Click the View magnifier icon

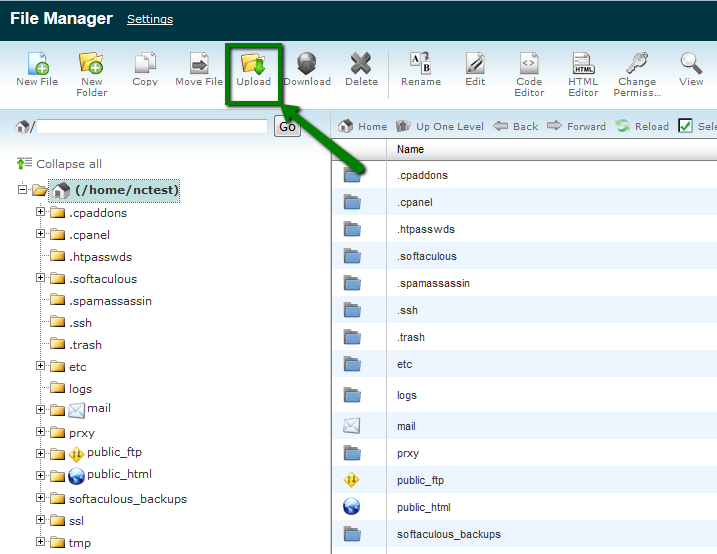[x=691, y=63]
